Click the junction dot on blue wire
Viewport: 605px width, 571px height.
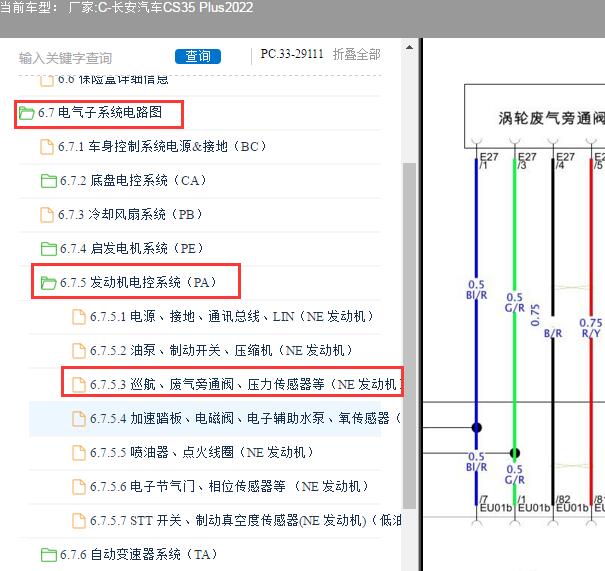click(477, 427)
